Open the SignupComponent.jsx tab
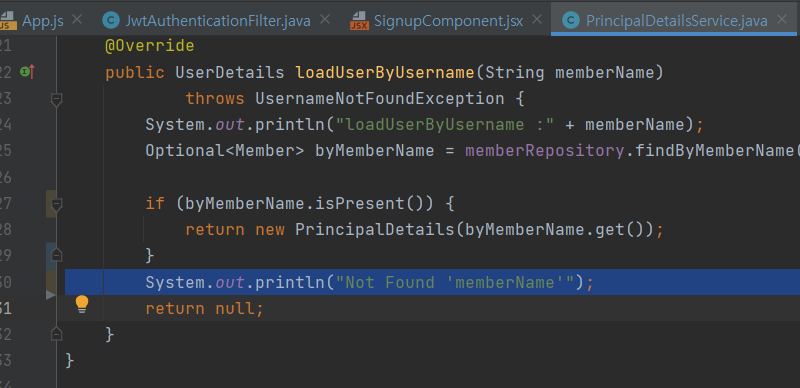 point(448,20)
